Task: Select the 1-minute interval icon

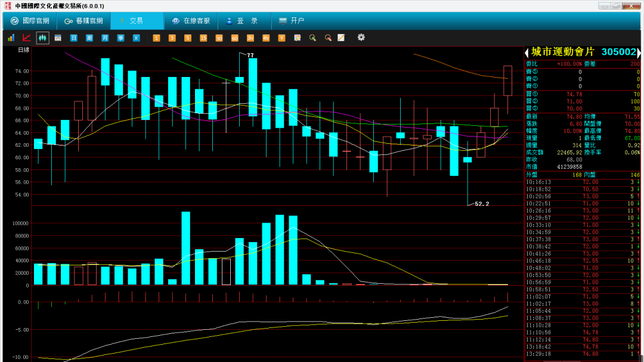Action: tap(156, 38)
